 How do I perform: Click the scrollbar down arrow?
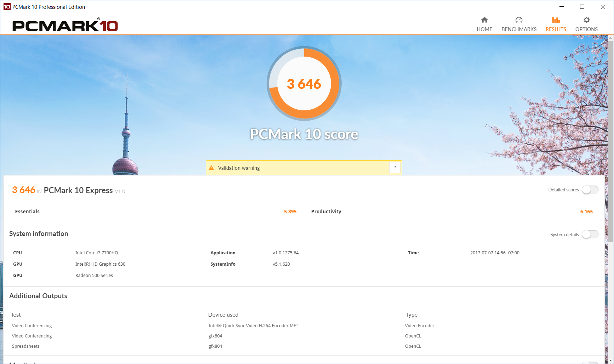[611, 360]
